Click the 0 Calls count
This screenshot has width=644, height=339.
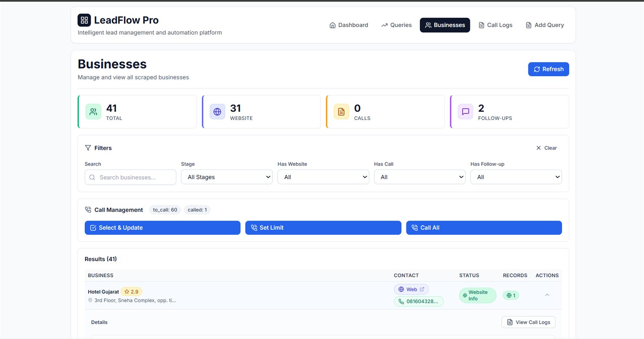tap(357, 108)
